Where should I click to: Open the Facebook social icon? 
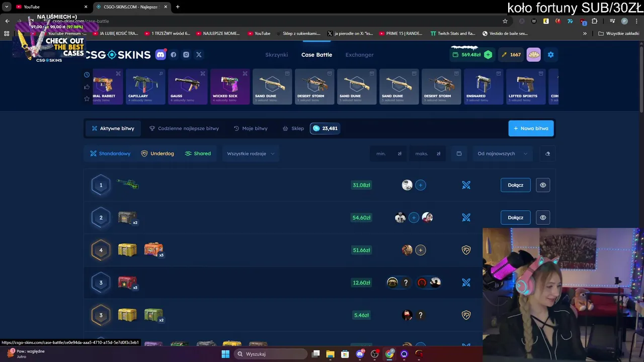click(174, 55)
